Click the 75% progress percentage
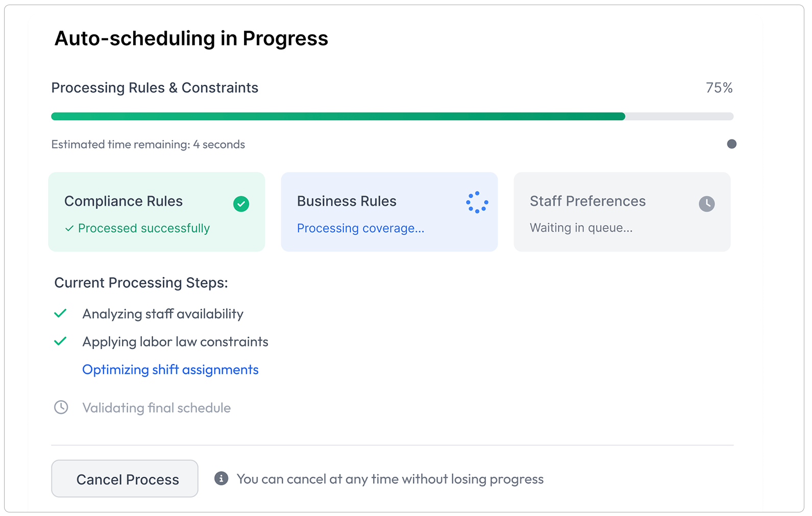812x516 pixels. coord(719,88)
